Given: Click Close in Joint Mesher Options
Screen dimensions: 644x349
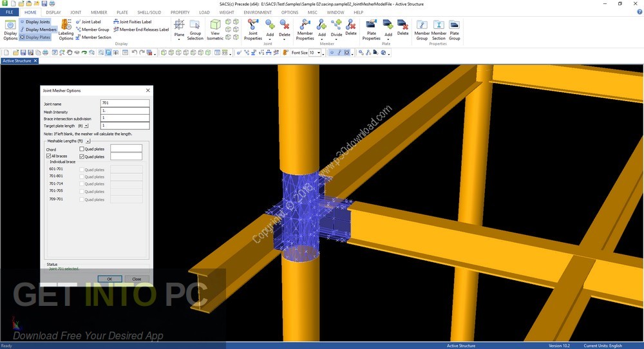Looking at the screenshot, I should click(137, 279).
